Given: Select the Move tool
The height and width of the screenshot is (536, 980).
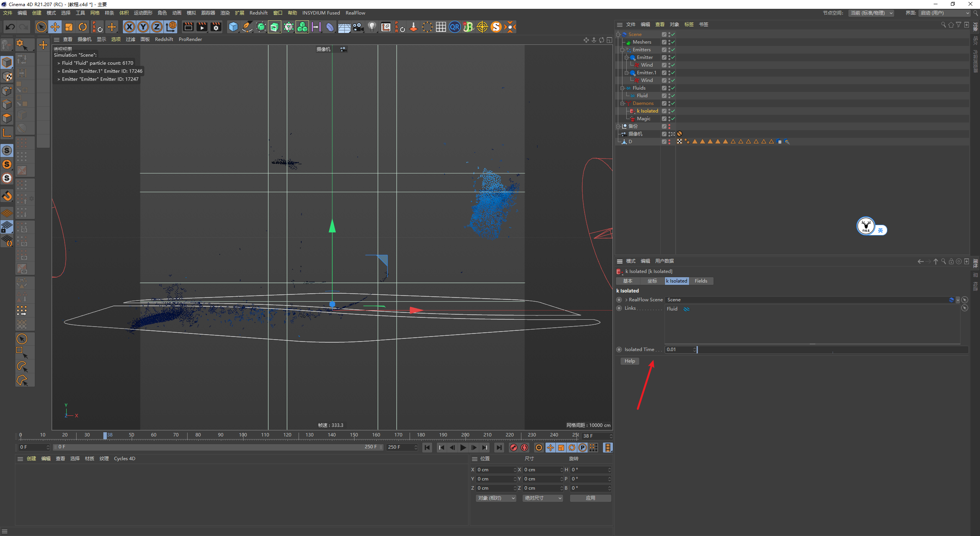Looking at the screenshot, I should click(55, 27).
